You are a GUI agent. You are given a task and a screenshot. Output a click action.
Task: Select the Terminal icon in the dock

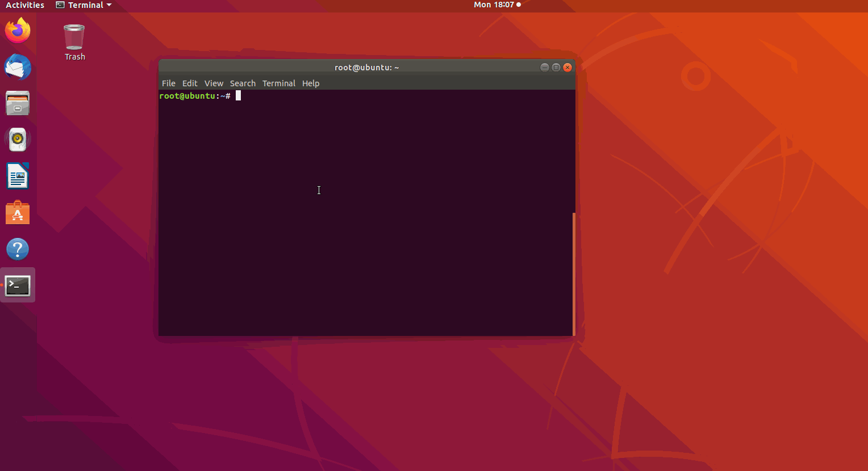[18, 285]
